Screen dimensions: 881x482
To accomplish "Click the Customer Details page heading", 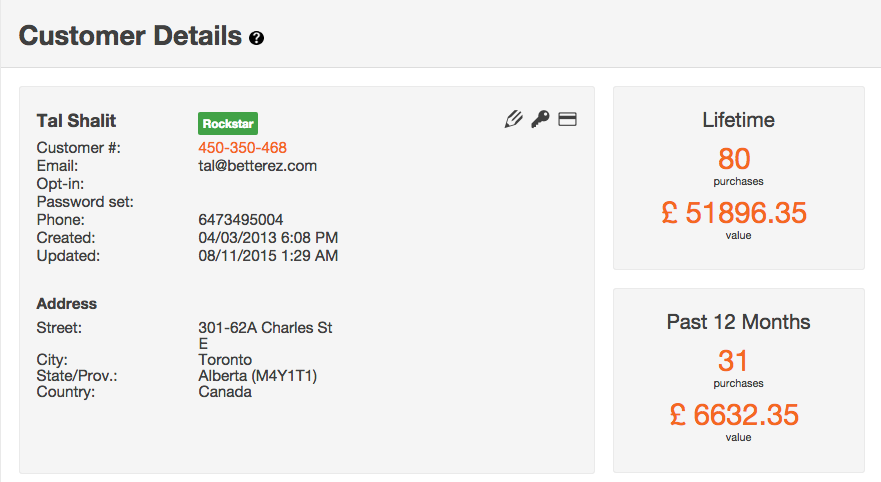I will pyautogui.click(x=130, y=37).
